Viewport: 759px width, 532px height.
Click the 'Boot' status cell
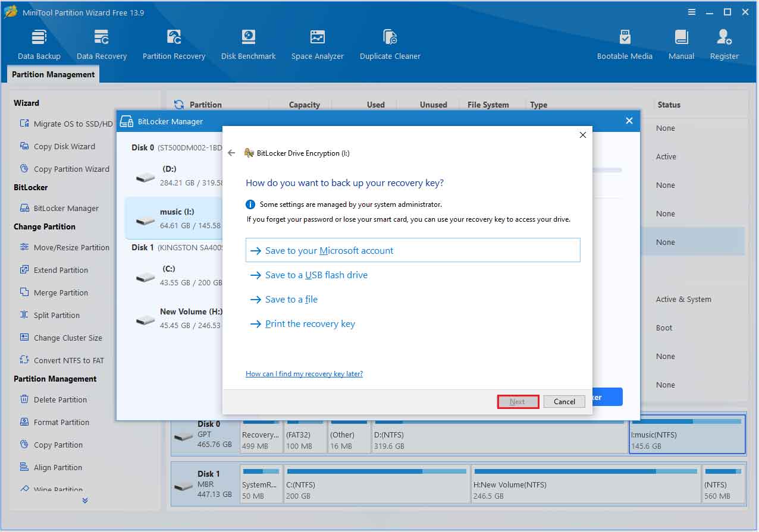664,328
